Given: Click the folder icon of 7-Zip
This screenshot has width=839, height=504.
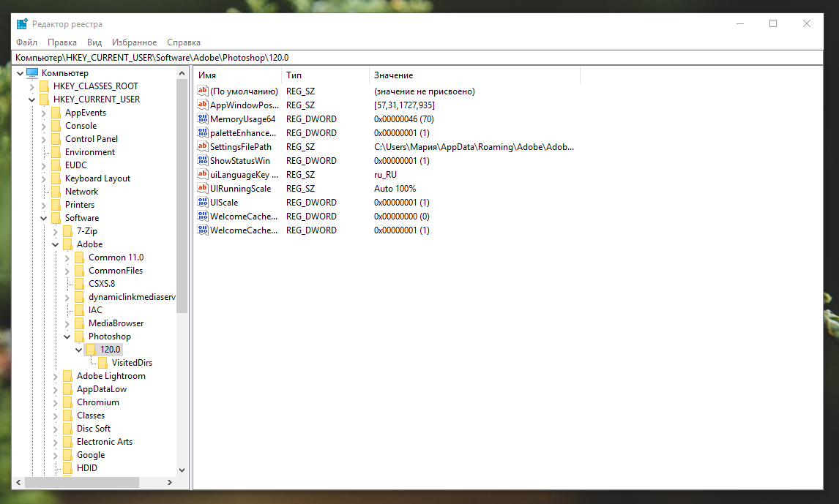Looking at the screenshot, I should point(68,231).
